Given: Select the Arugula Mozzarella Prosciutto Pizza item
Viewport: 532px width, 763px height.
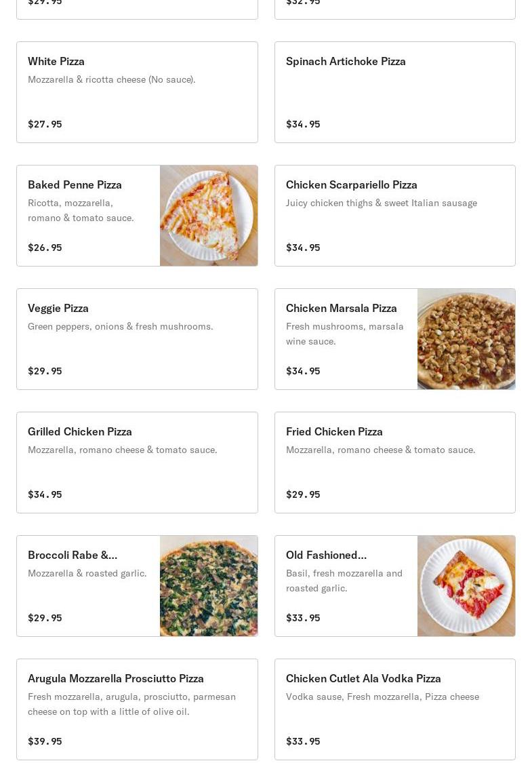Looking at the screenshot, I should click(x=137, y=709).
